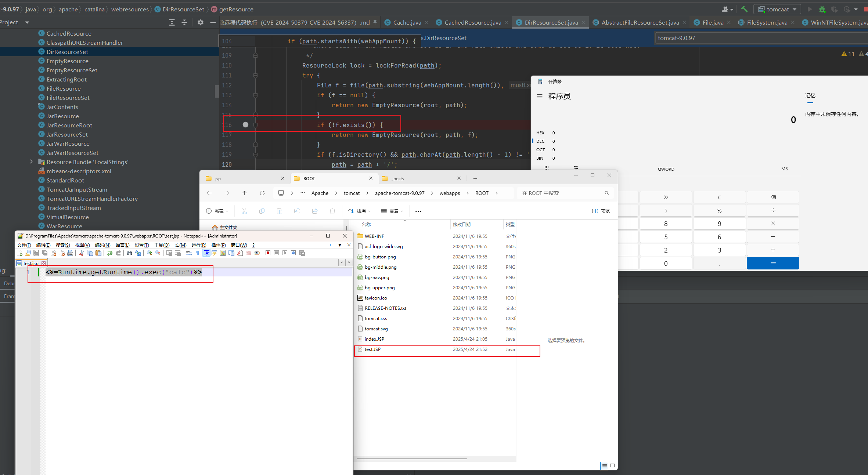
Task: Cut selection with scissors icon in Notepad++
Action: 82,253
